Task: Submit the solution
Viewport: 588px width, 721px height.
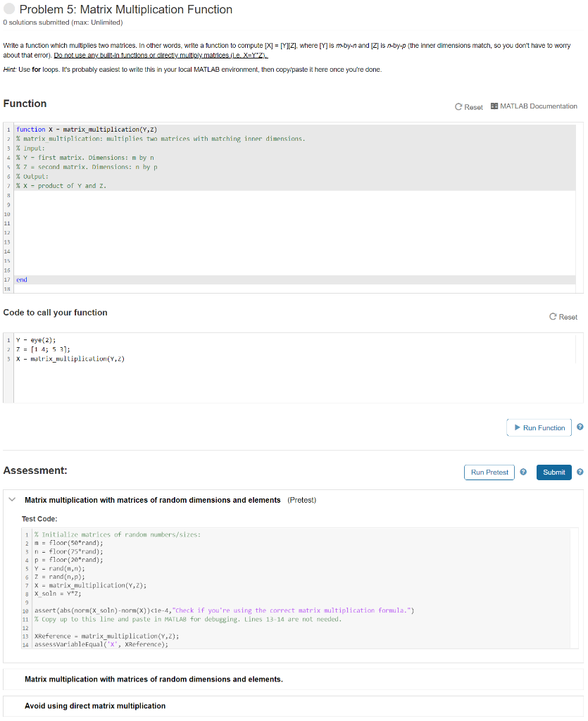Action: pos(554,472)
